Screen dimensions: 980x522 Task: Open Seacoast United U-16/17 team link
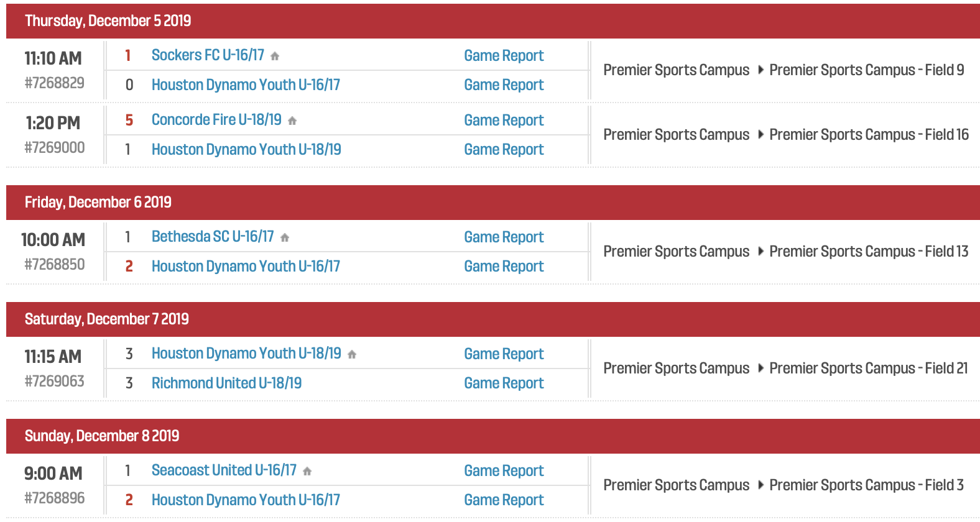(224, 470)
